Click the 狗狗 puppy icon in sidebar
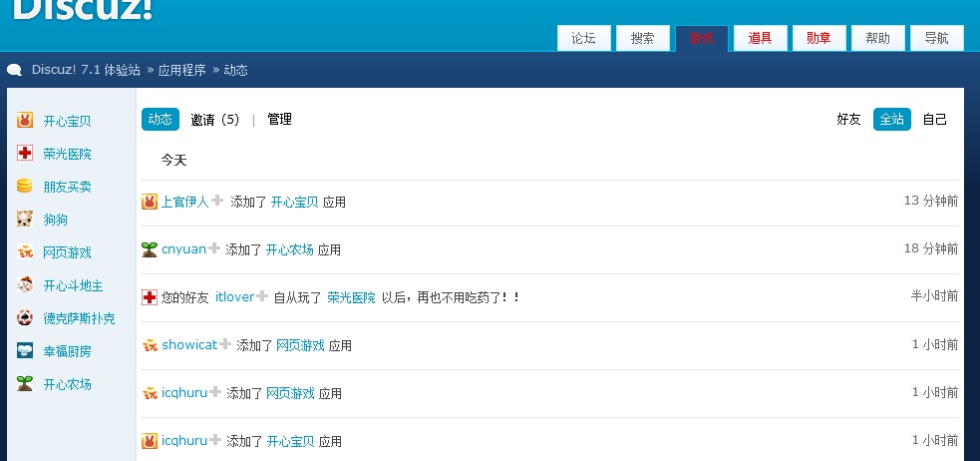This screenshot has height=461, width=980. click(x=24, y=219)
